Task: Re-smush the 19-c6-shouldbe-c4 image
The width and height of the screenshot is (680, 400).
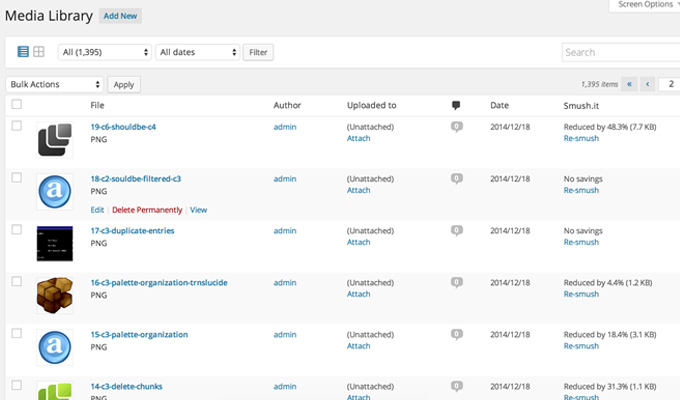Action: tap(581, 138)
